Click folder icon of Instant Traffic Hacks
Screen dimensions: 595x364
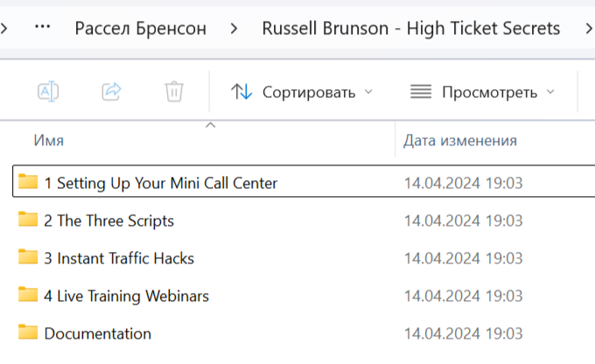coord(28,256)
